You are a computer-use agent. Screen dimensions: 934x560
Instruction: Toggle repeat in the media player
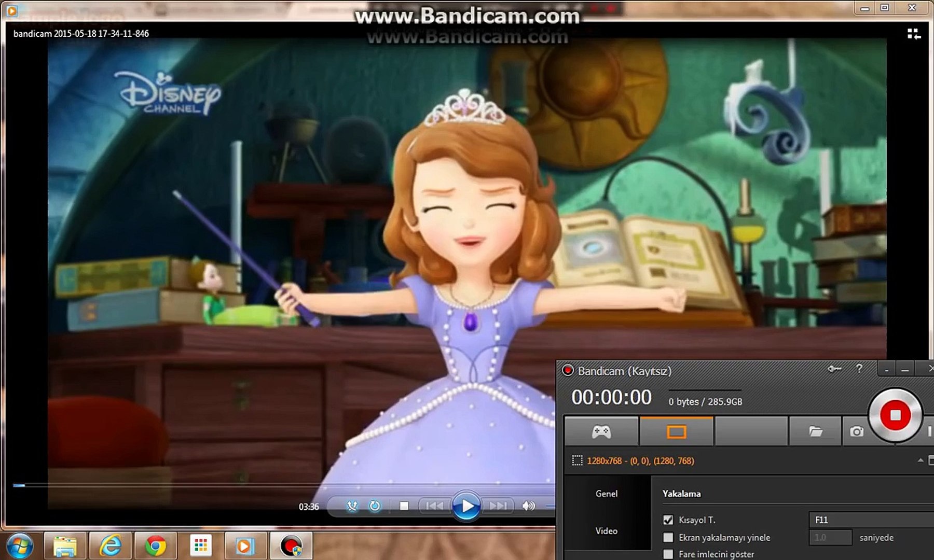(x=375, y=506)
